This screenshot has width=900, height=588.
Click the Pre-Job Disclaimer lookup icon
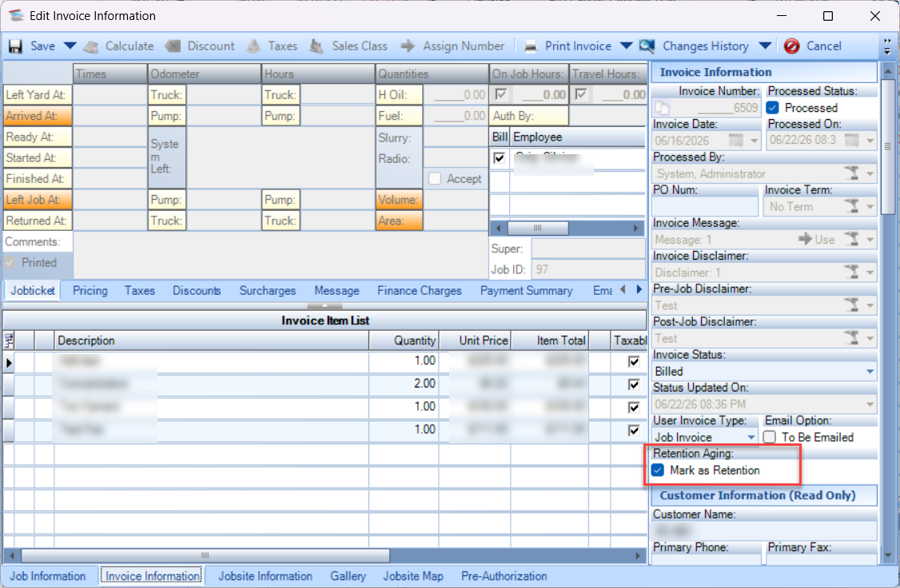(852, 305)
